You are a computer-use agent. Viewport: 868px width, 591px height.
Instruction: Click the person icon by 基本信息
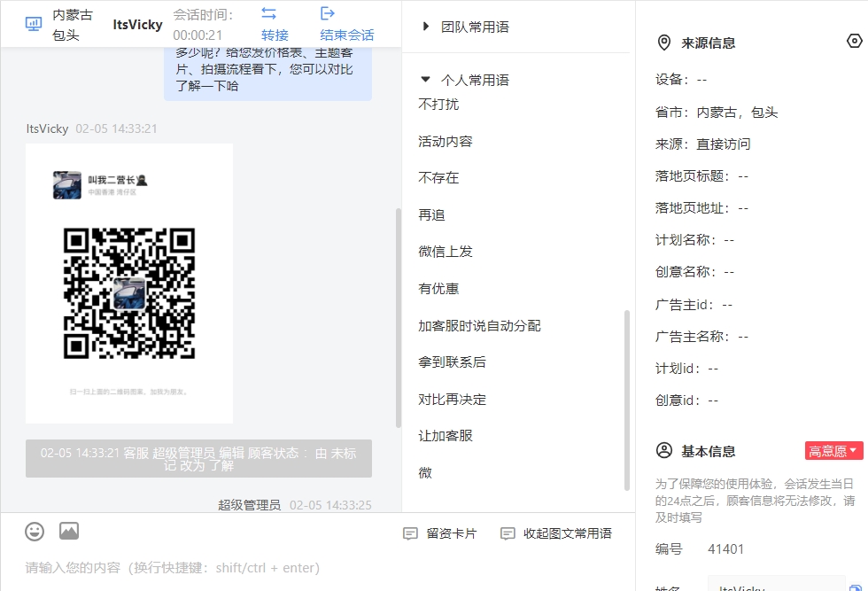pos(663,450)
